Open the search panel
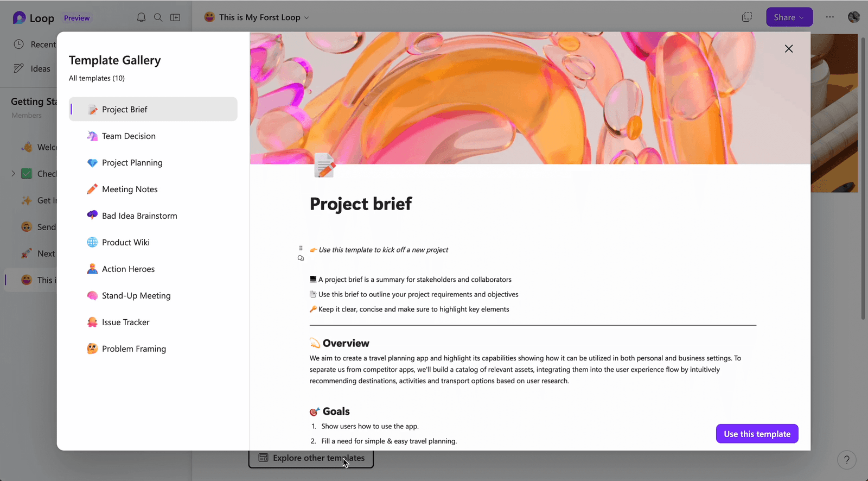The height and width of the screenshot is (481, 868). click(158, 17)
